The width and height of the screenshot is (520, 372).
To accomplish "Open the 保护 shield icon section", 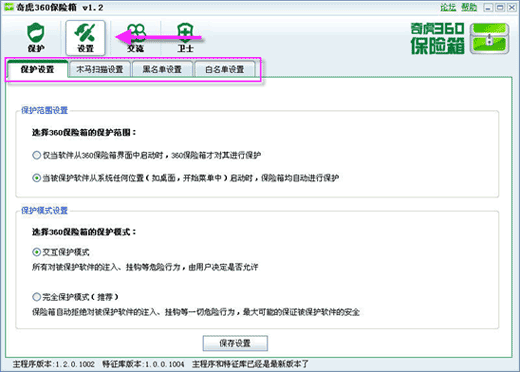I will (x=36, y=37).
